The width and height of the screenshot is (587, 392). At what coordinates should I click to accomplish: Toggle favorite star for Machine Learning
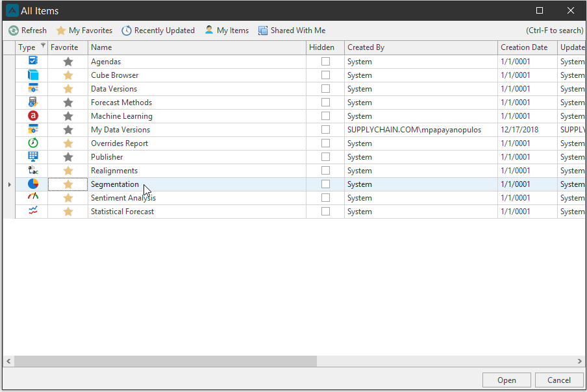point(68,116)
